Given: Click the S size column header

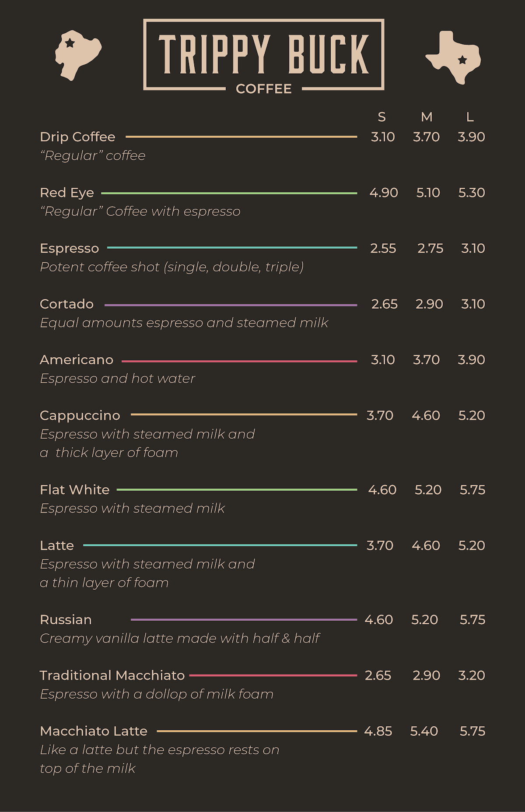Looking at the screenshot, I should point(382,117).
